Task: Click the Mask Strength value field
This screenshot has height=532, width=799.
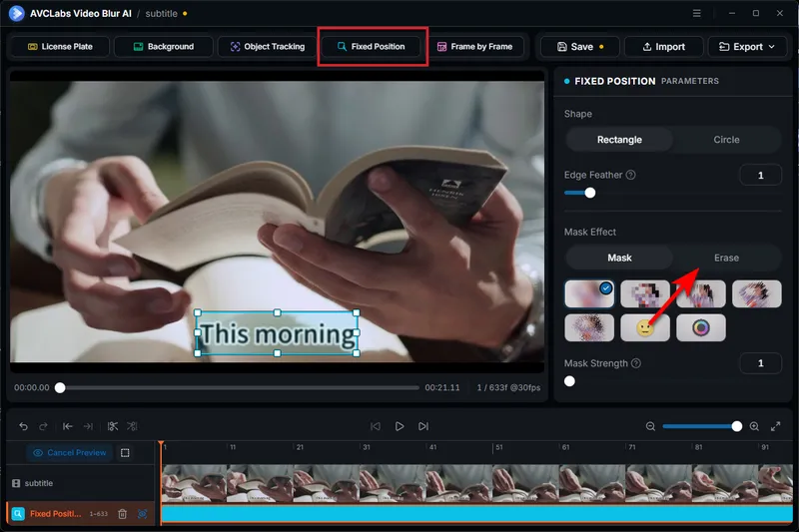Action: [x=760, y=363]
